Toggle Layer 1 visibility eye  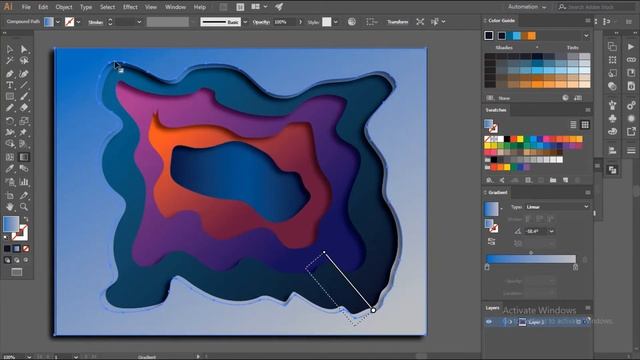click(489, 322)
